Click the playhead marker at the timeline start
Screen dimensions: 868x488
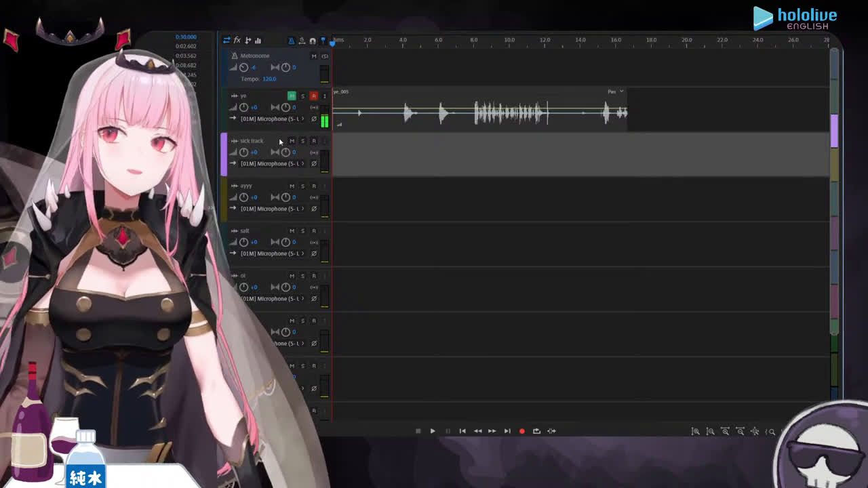332,42
